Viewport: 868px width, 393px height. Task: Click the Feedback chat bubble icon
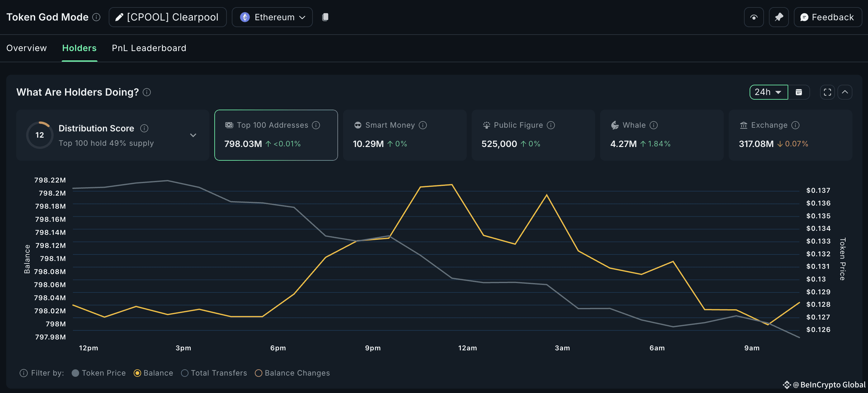tap(804, 17)
